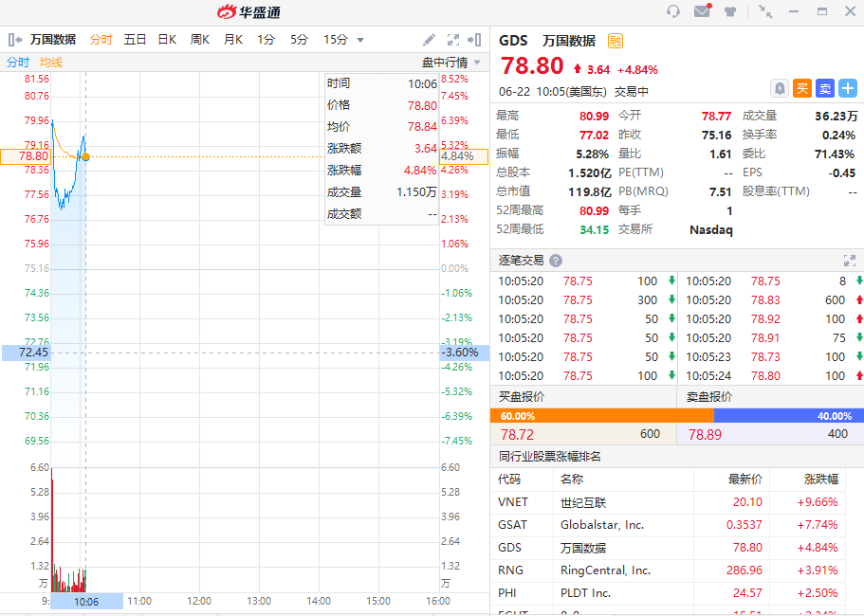Viewport: 864px width, 616px height.
Task: Set a price alert with bell icon
Action: pos(779,88)
